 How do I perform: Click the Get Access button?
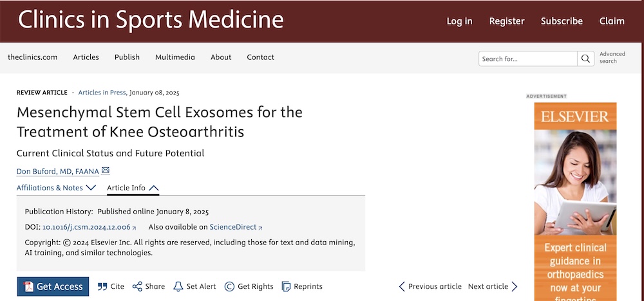53,287
